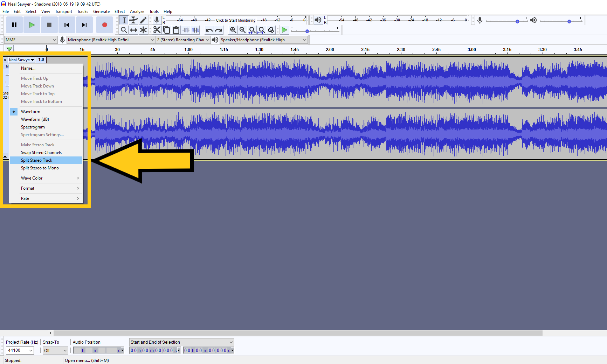
Task: Rename track via Name... option
Action: coord(28,68)
